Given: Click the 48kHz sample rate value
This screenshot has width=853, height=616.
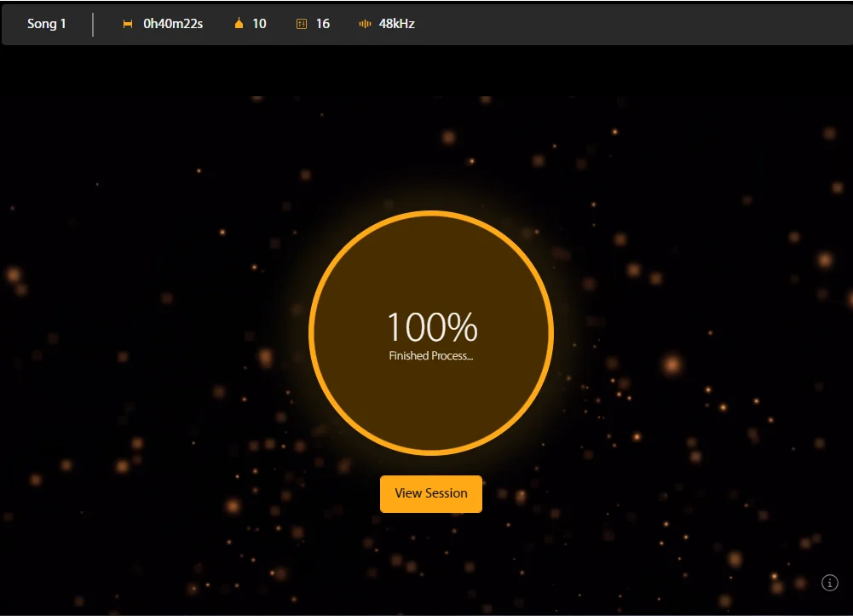Looking at the screenshot, I should [397, 24].
